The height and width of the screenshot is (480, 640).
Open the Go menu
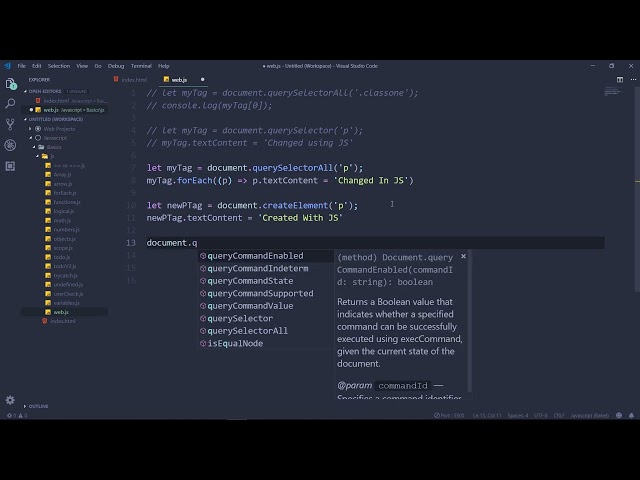[98, 66]
